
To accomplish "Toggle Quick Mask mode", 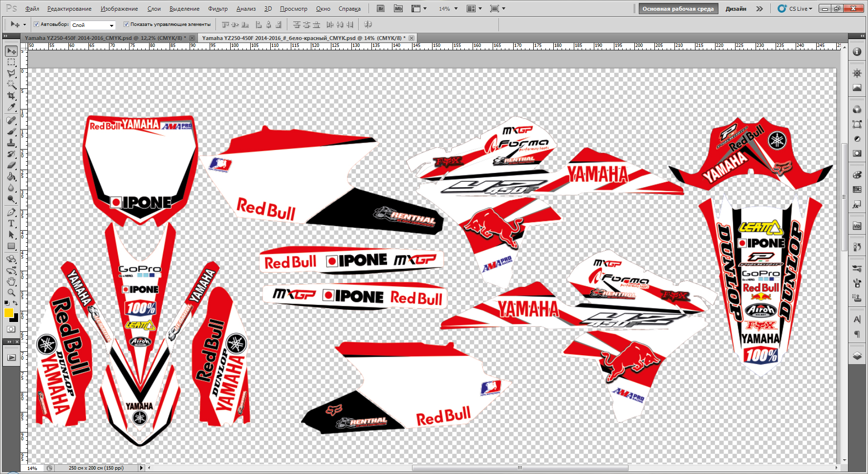I will click(x=11, y=329).
